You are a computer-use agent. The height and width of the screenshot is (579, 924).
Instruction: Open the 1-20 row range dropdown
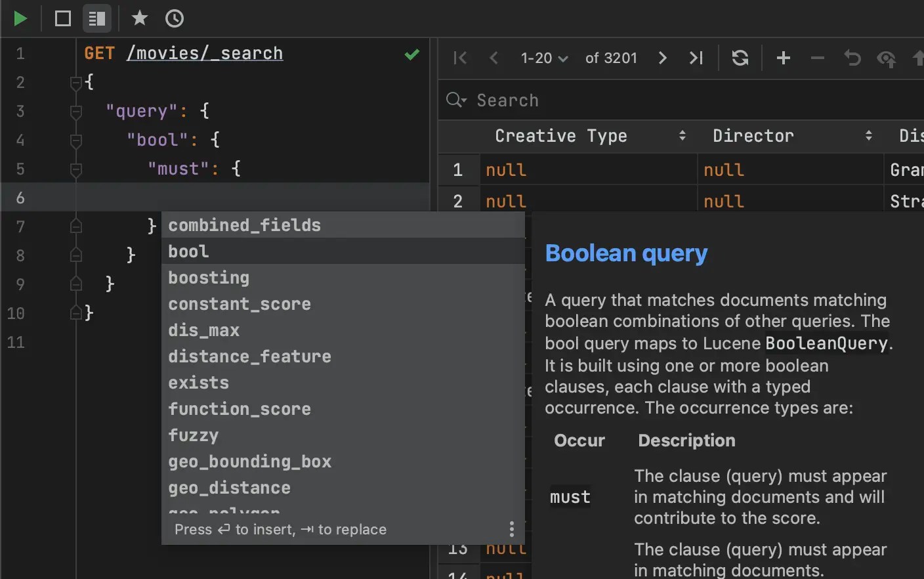point(543,58)
